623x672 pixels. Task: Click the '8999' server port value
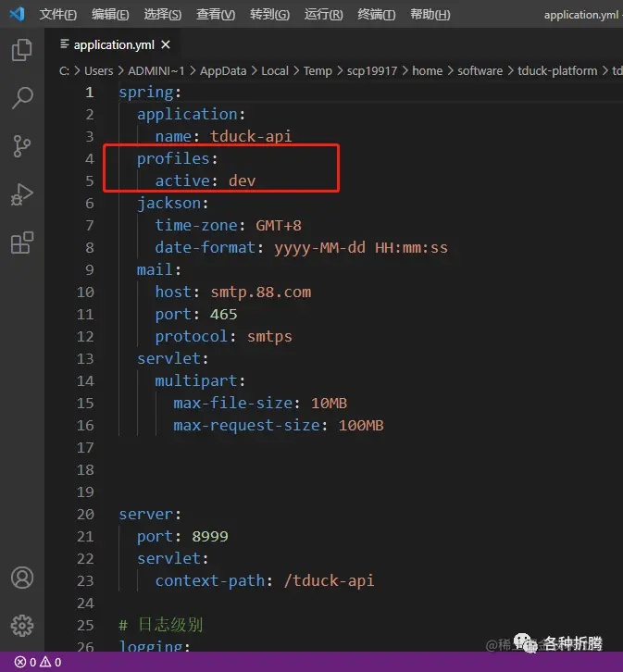tap(210, 536)
